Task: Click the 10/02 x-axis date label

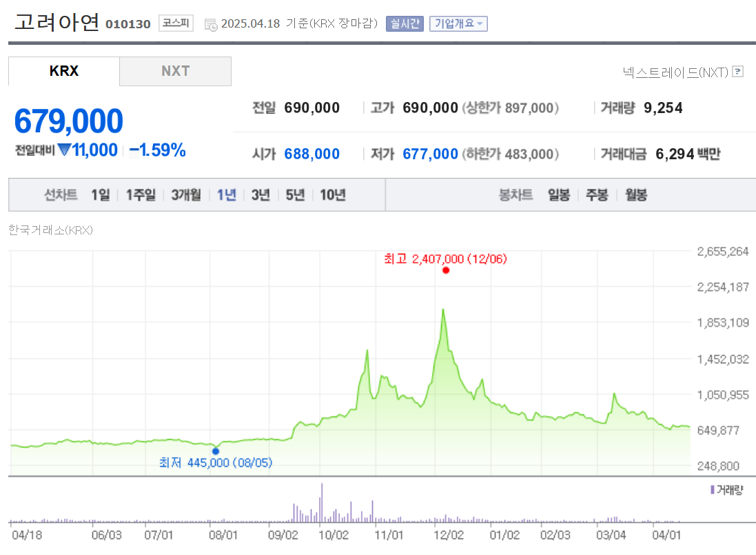Action: pos(333,535)
